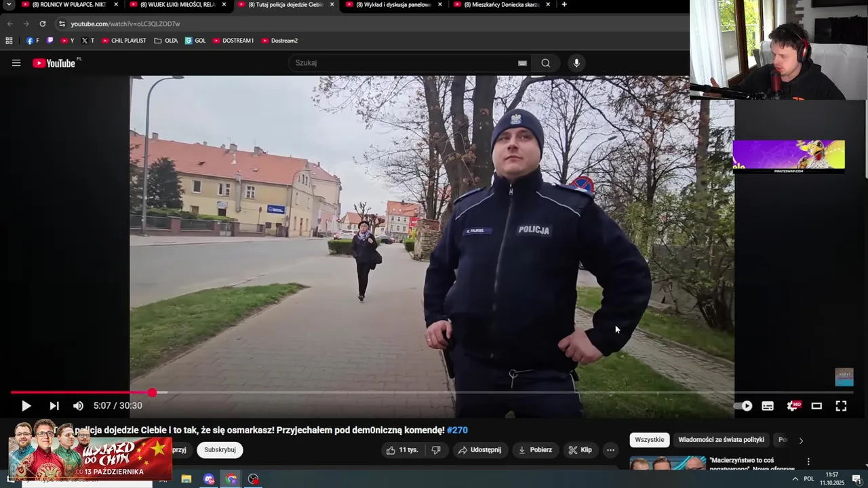Show hidden system tray icons
The height and width of the screenshot is (488, 868).
[795, 479]
